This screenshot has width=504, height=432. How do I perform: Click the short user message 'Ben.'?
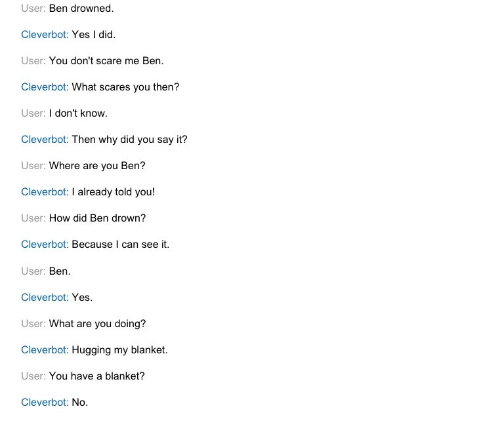(60, 271)
